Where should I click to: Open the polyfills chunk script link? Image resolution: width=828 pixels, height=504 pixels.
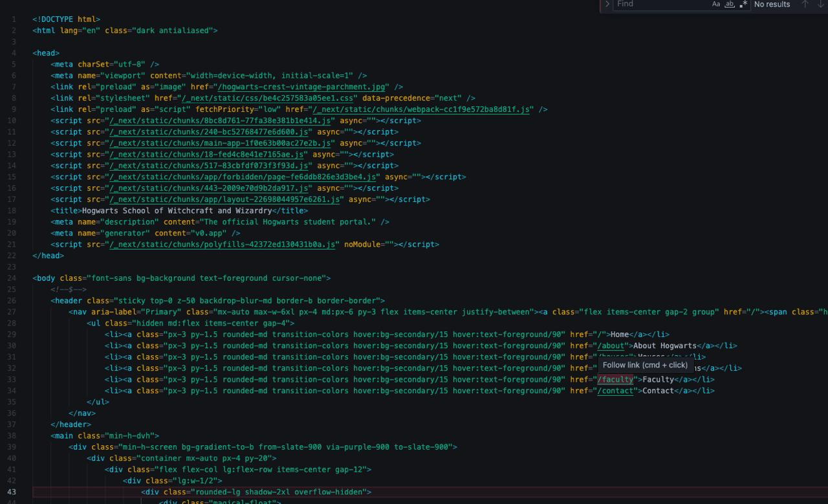pos(223,245)
